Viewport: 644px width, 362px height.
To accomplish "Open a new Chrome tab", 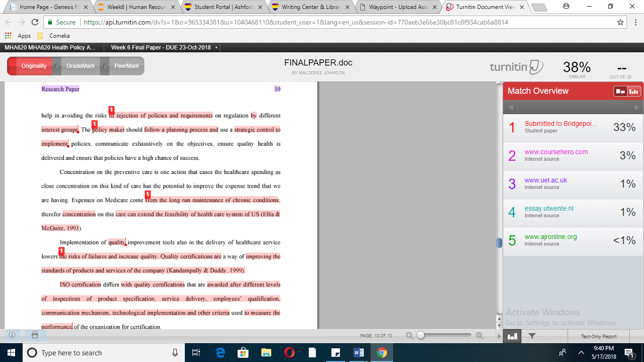I will (x=539, y=8).
